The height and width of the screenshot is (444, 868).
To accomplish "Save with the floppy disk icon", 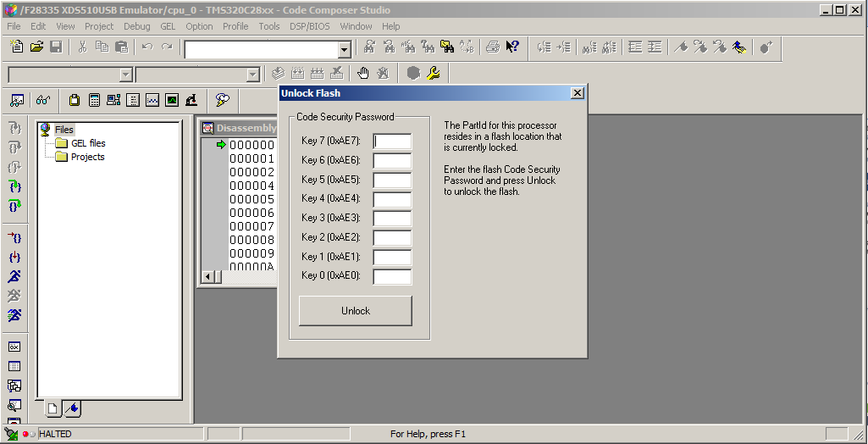I will [56, 47].
